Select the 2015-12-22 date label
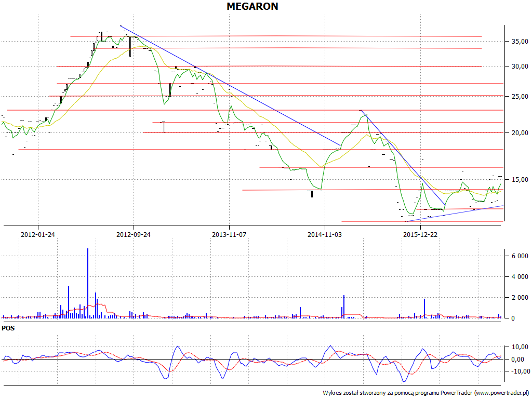The image size is (532, 399). [420, 234]
